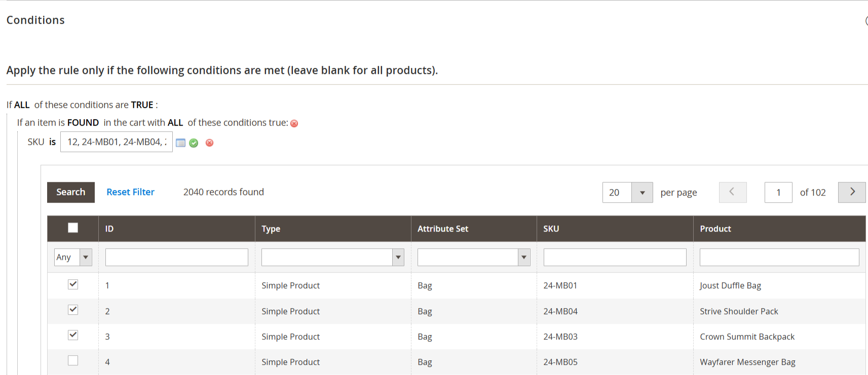Screen dimensions: 868x375
Task: Click the Reset Filter link
Action: point(130,192)
